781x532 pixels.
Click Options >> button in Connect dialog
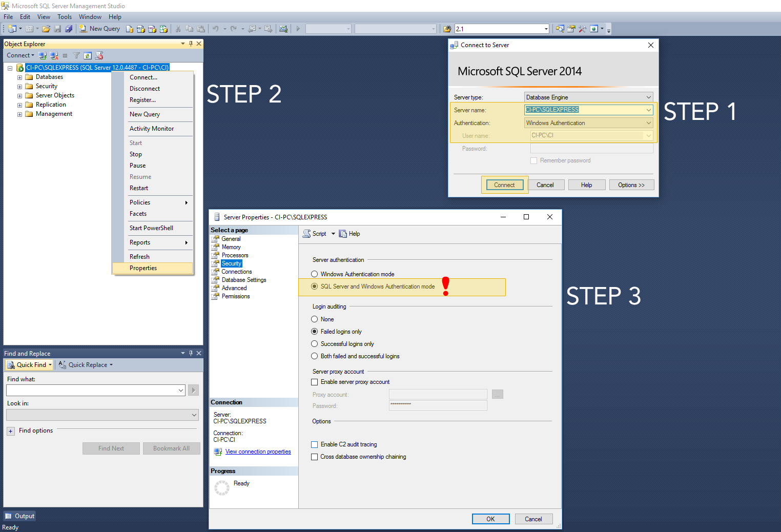pyautogui.click(x=631, y=185)
